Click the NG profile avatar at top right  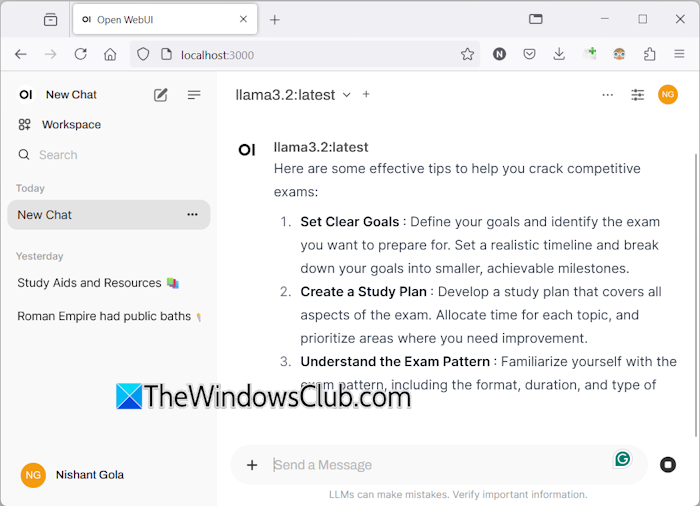[x=668, y=95]
